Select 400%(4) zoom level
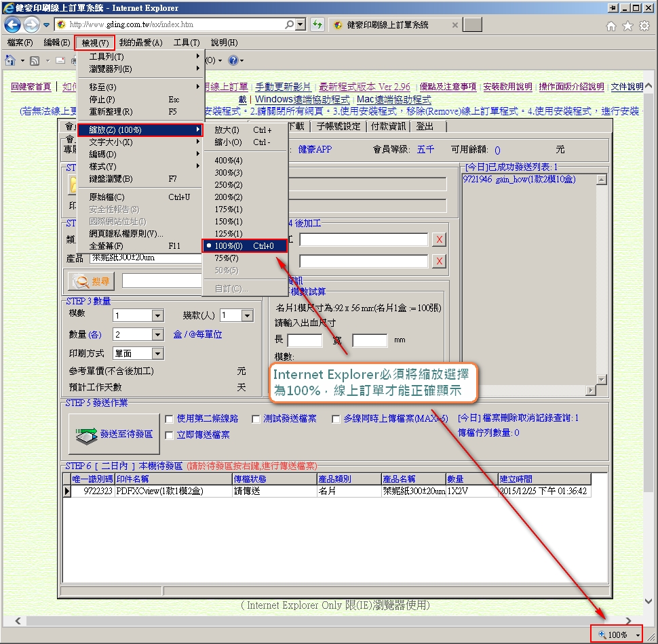This screenshot has width=658, height=644. (x=246, y=161)
